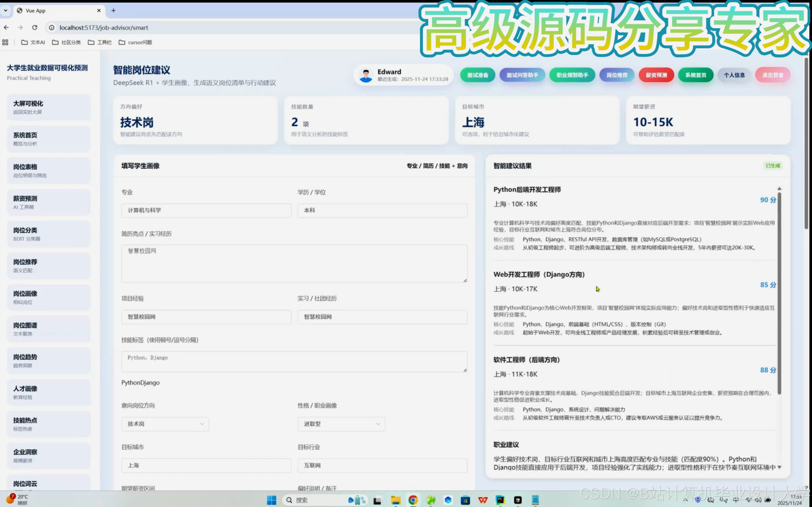This screenshot has width=812, height=507.
Task: Open File Explorer in the taskbar
Action: click(x=396, y=500)
